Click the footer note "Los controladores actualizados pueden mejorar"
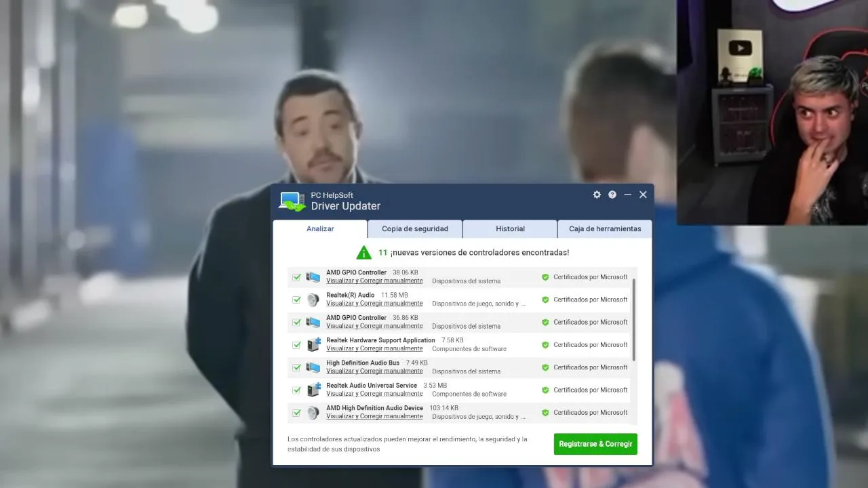This screenshot has height=488, width=868. [x=408, y=444]
